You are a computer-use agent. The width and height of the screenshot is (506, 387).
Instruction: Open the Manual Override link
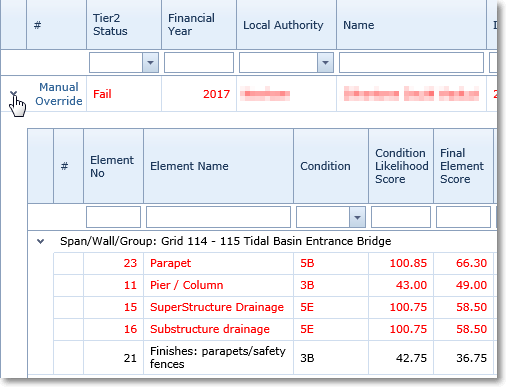pyautogui.click(x=59, y=94)
